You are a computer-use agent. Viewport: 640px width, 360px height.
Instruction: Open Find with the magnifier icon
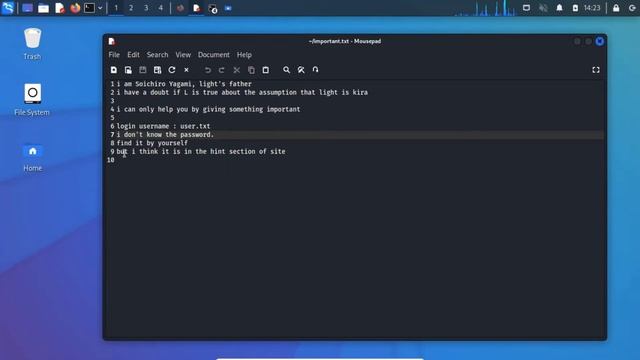(x=287, y=70)
